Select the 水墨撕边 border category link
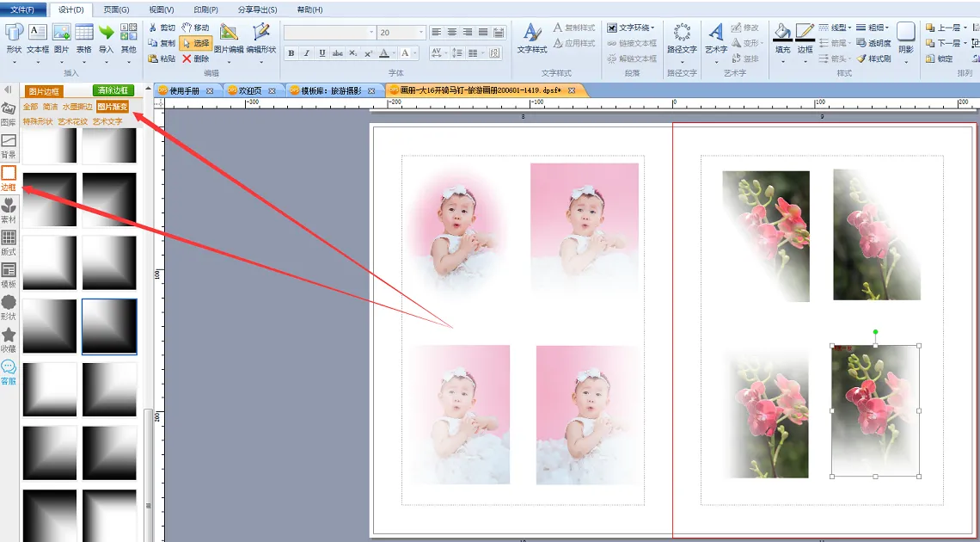Image resolution: width=980 pixels, height=542 pixels. coord(77,107)
